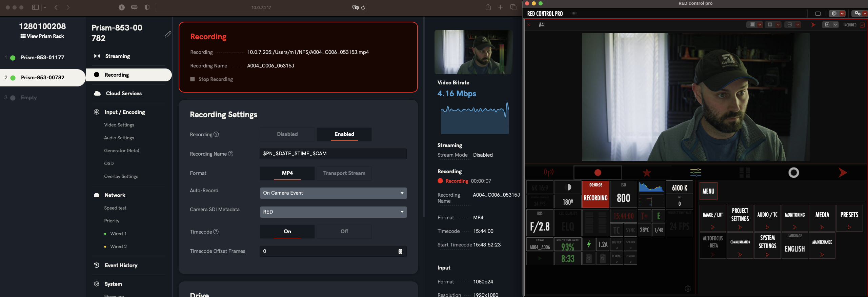The image size is (868, 297).
Task: Open Cloud Services section
Action: click(123, 94)
